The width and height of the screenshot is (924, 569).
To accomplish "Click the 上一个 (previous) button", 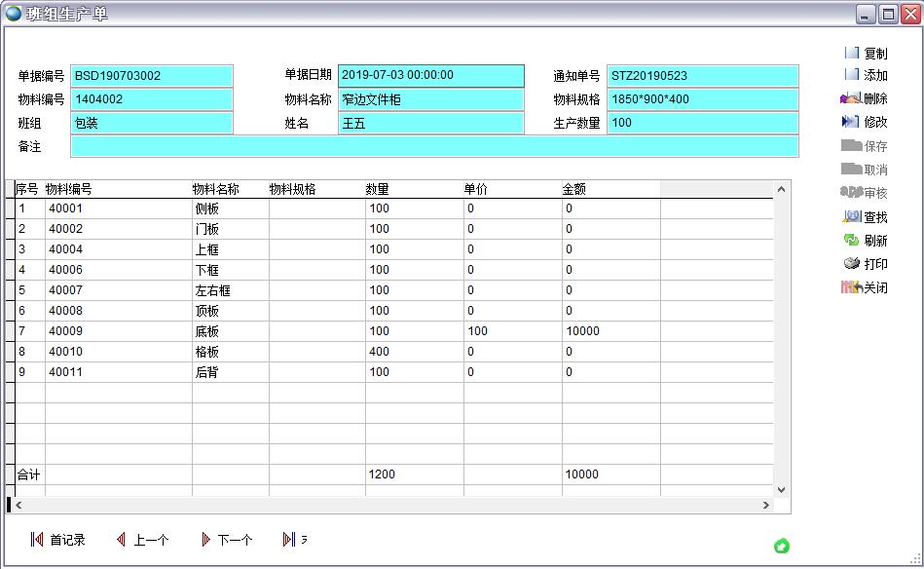I will coord(142,539).
